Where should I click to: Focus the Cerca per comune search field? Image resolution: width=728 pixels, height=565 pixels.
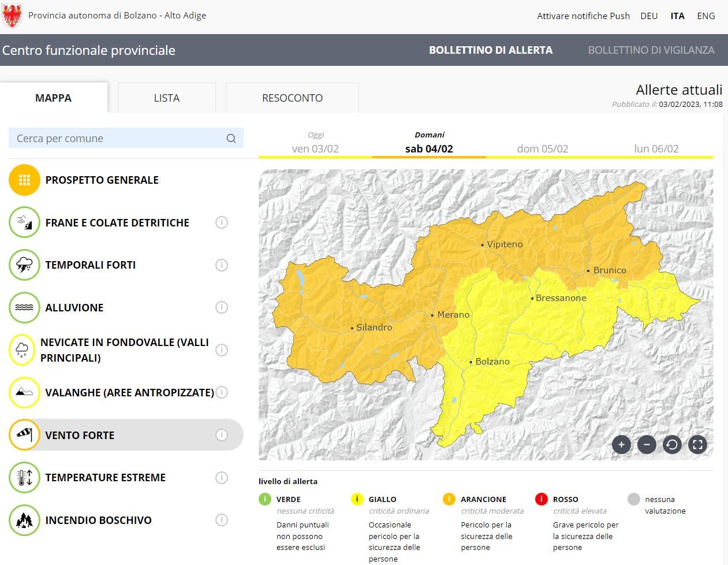[x=118, y=139]
